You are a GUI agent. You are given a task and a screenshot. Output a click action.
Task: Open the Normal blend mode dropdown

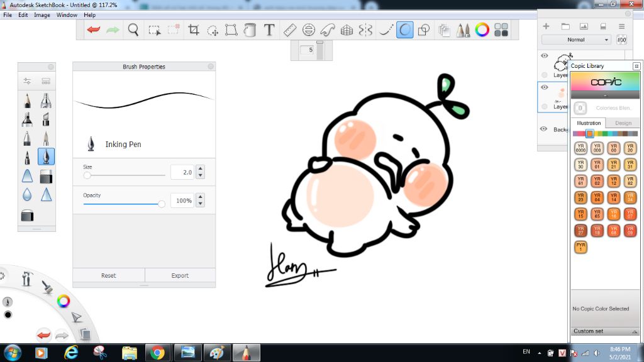tap(576, 40)
